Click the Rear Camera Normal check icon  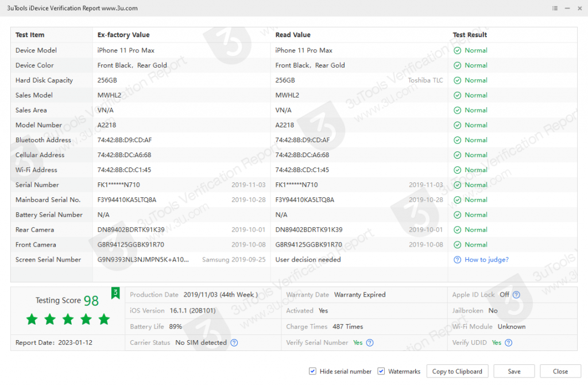[x=457, y=230]
